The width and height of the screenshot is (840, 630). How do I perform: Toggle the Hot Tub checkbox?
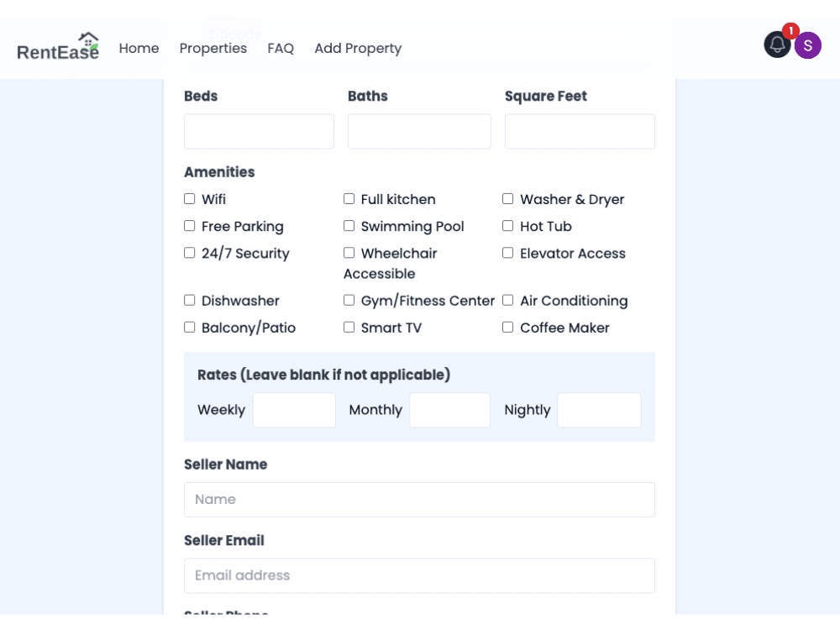(x=507, y=225)
